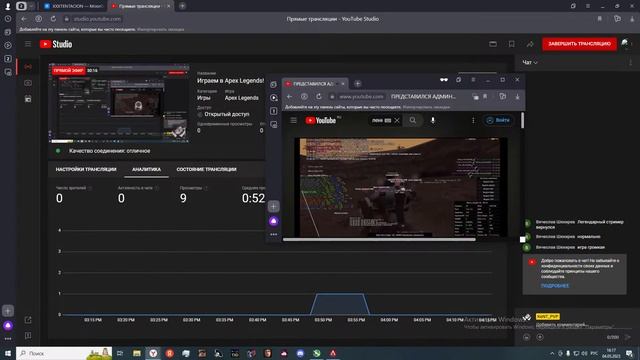Click the search magnifier in front YouTube window

point(413,120)
